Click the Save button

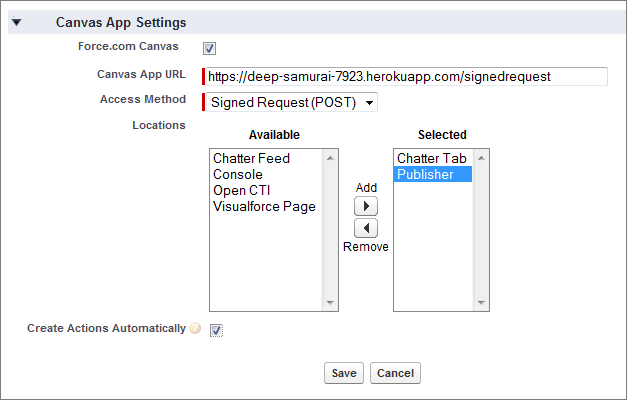[344, 373]
